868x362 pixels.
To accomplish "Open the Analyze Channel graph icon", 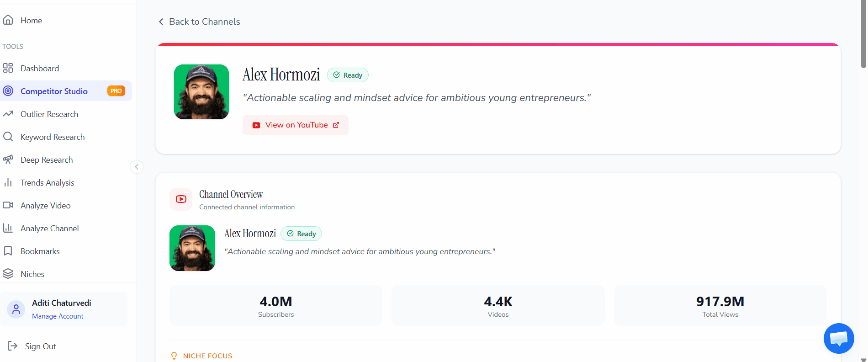I will 8,228.
